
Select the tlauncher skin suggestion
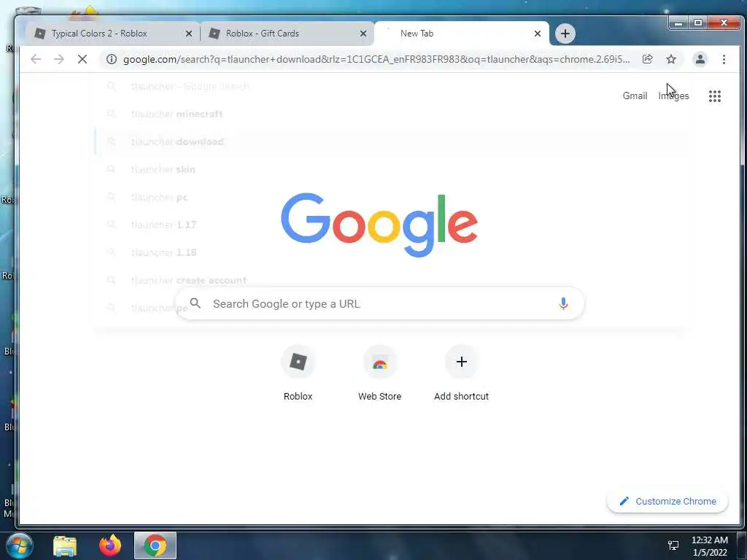(391, 169)
